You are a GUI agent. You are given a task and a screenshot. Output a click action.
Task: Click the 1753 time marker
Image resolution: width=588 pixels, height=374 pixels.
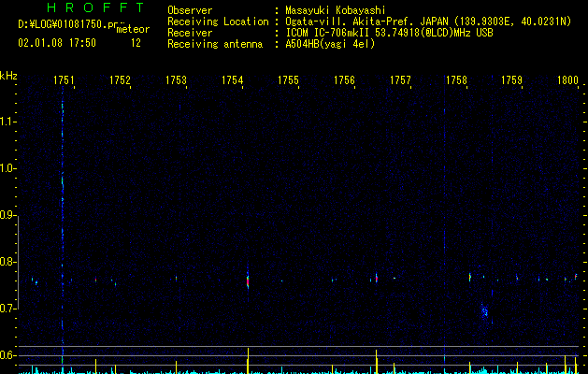coord(176,80)
